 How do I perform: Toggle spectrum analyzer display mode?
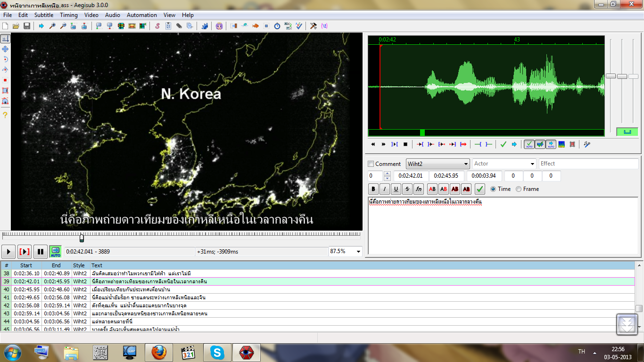click(x=561, y=144)
